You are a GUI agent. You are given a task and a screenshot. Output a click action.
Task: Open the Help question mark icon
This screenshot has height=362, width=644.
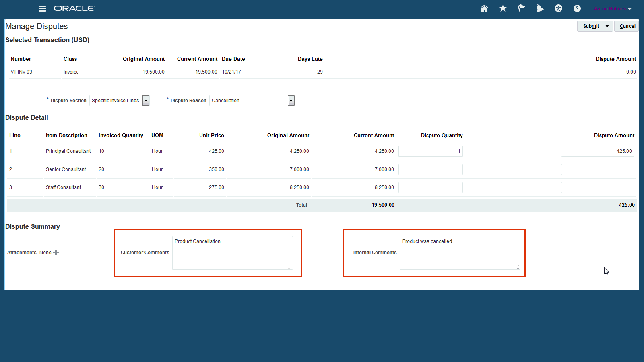577,8
